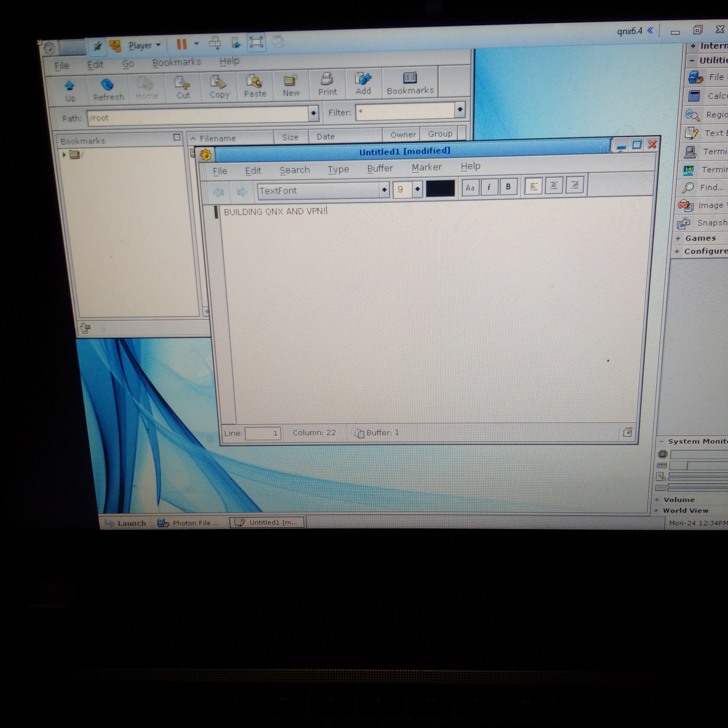Click the Add bookmark toolbar icon
Viewport: 728px width, 728px height.
363,84
